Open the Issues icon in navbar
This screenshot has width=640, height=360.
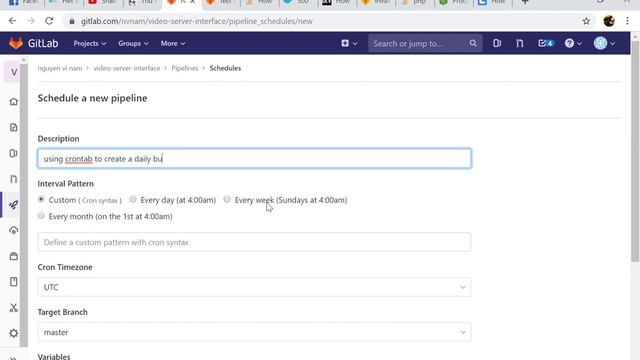(497, 43)
